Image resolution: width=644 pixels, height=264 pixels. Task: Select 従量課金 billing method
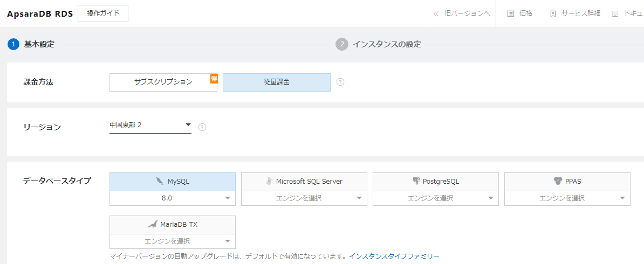tap(276, 82)
